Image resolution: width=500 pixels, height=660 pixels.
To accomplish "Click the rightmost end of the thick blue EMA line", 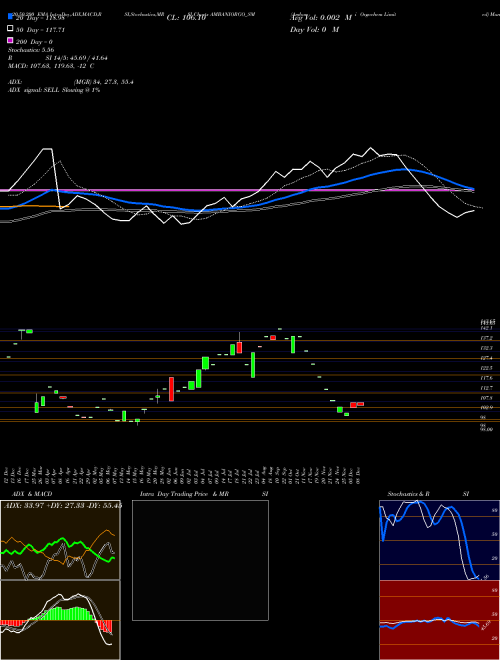I will [x=473, y=189].
